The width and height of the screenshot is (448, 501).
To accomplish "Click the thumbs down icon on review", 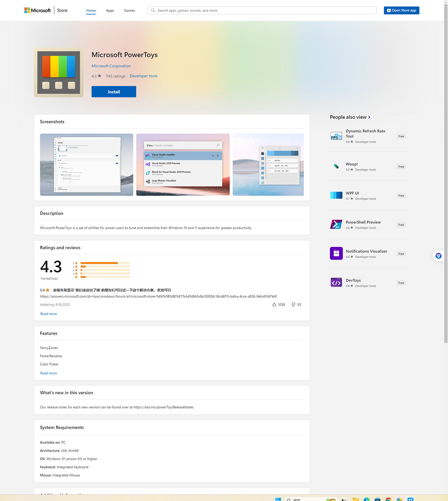I will click(293, 305).
